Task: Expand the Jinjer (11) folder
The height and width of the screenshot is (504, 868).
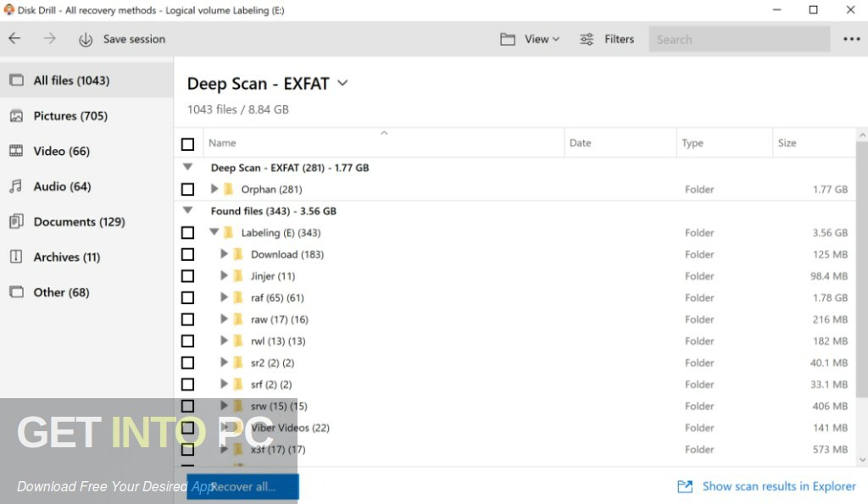Action: (x=224, y=275)
